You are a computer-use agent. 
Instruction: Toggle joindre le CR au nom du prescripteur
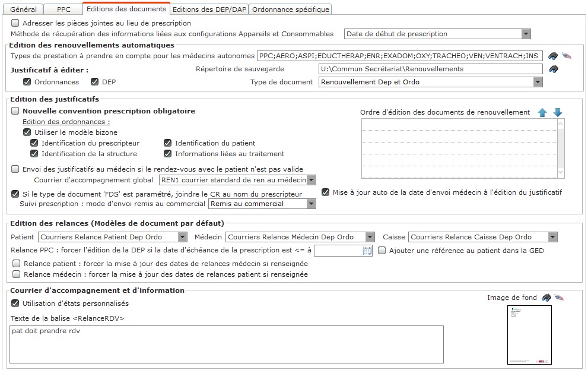click(x=15, y=194)
